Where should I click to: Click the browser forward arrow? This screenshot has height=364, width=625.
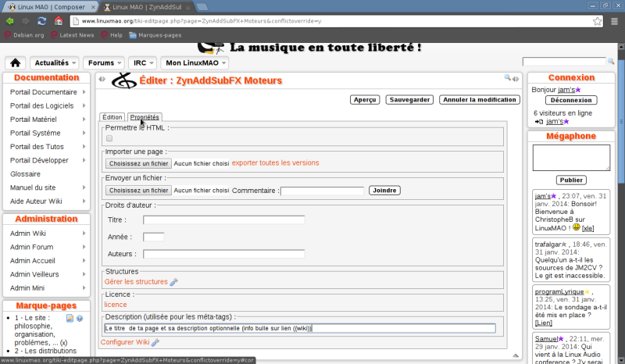coord(26,21)
